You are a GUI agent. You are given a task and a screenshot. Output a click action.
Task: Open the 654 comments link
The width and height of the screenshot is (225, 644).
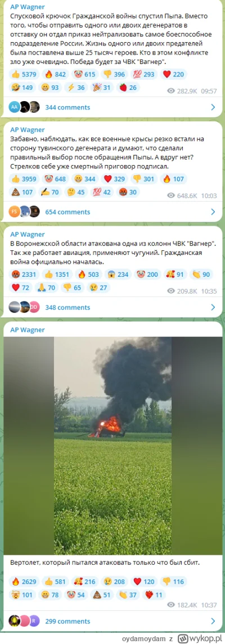[67, 212]
